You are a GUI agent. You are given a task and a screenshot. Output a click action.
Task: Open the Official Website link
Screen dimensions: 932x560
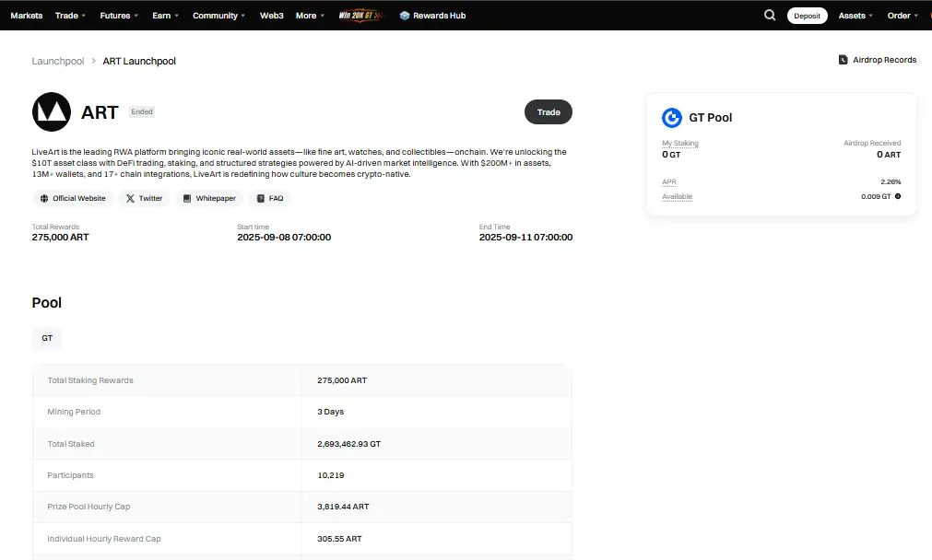[x=73, y=198]
